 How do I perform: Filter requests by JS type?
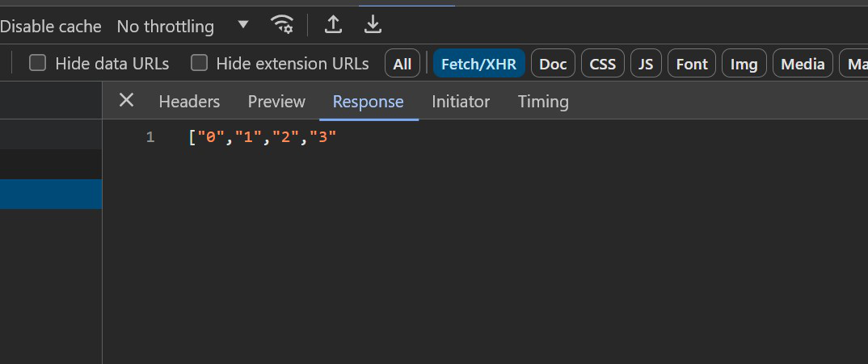646,64
